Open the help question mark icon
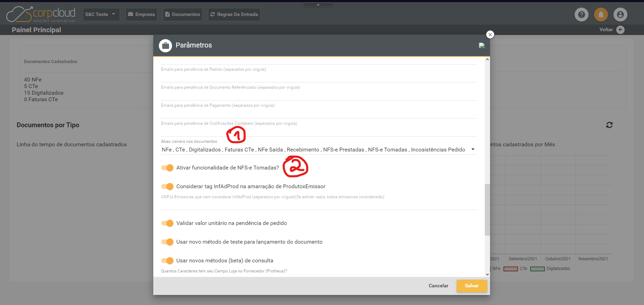 582,15
